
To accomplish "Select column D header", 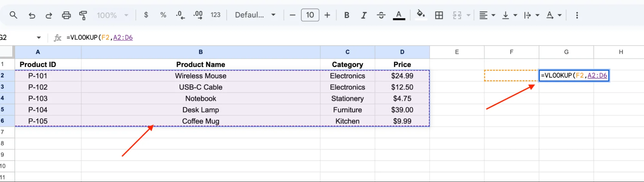I will [x=402, y=52].
